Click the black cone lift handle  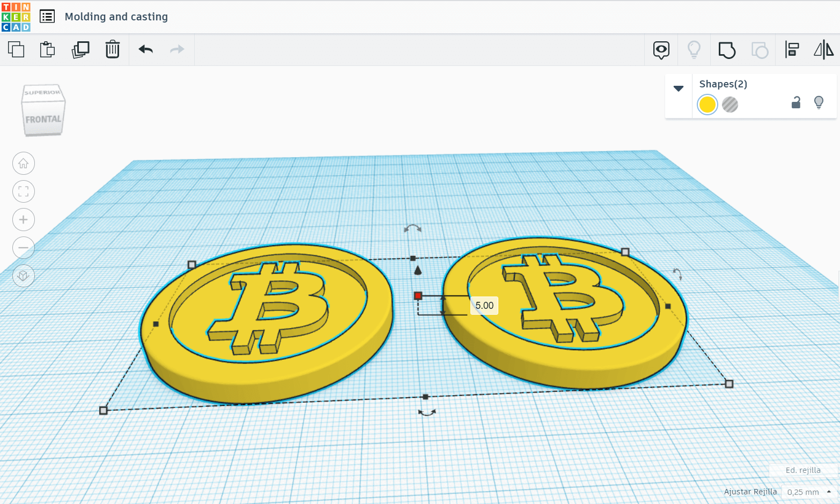[x=418, y=270]
